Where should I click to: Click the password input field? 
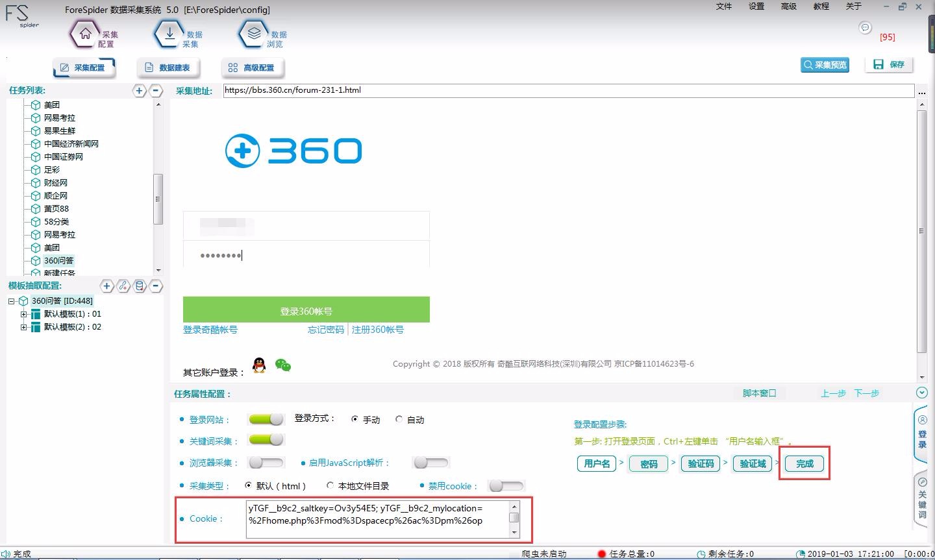coord(306,254)
